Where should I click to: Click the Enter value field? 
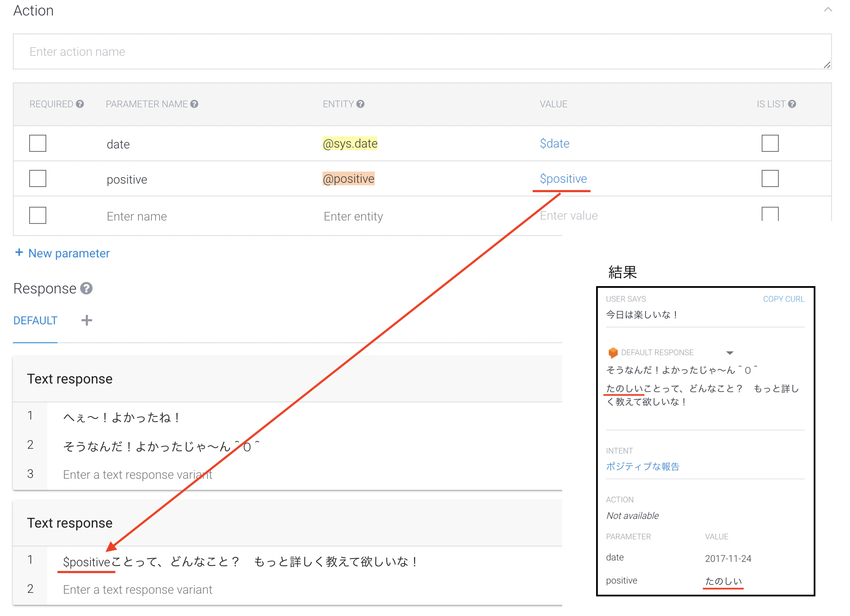569,215
